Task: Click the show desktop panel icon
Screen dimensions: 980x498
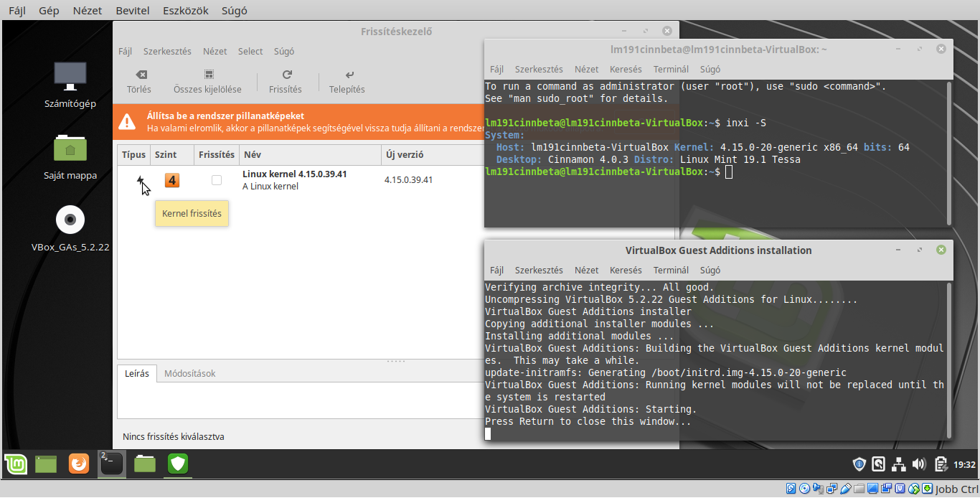Action: pyautogui.click(x=46, y=464)
